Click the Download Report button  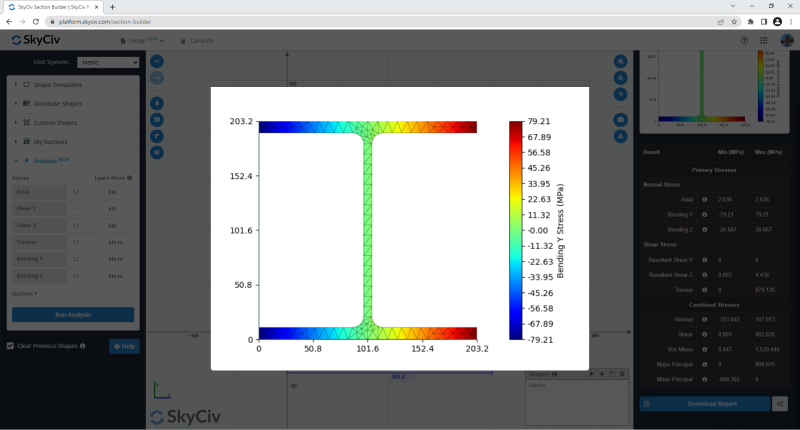[705, 403]
